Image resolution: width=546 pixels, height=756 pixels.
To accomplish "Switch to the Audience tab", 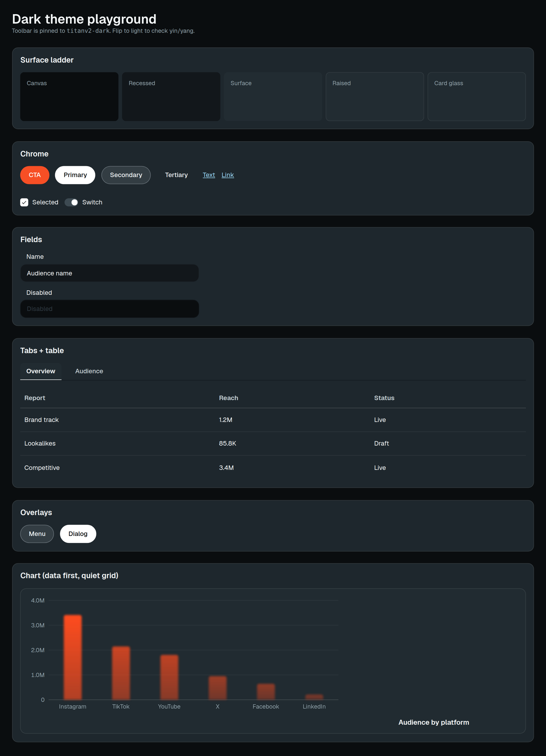I will pyautogui.click(x=89, y=371).
